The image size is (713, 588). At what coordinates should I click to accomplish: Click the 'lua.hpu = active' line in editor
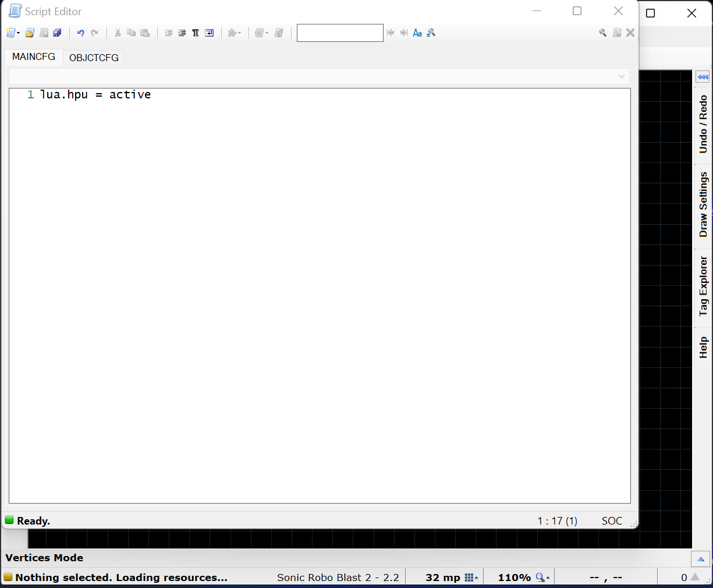95,94
